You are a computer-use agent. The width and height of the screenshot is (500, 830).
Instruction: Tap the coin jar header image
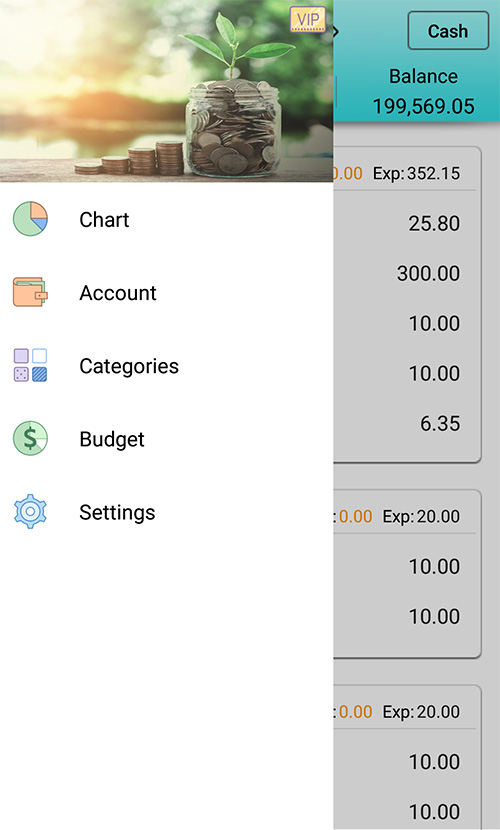(x=167, y=91)
